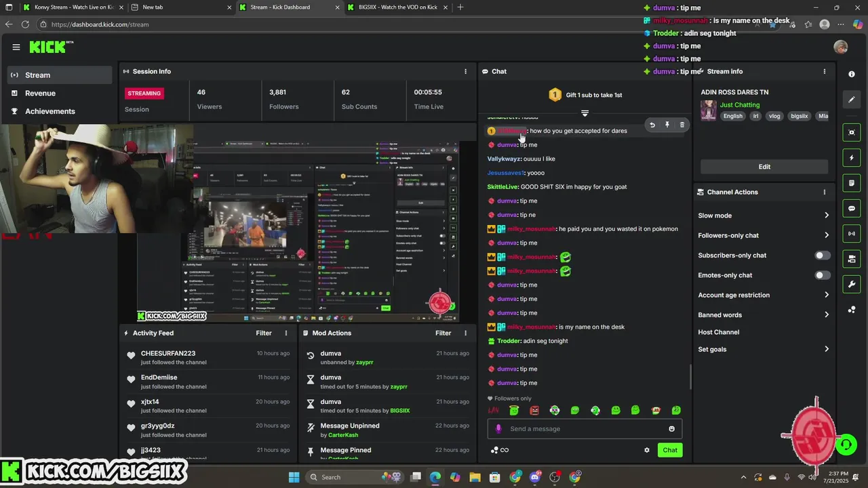Image resolution: width=868 pixels, height=488 pixels.
Task: Open the Activity Feed Filter dropdown
Action: [264, 333]
